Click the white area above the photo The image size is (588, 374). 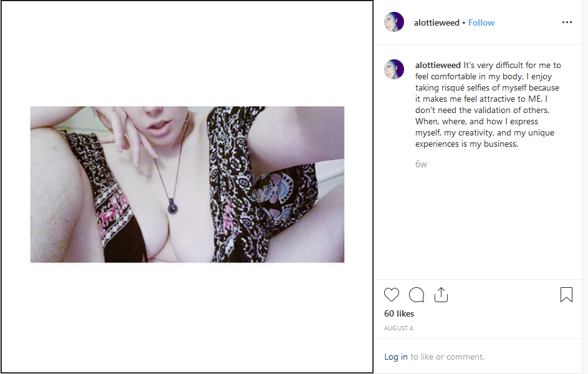point(187,54)
